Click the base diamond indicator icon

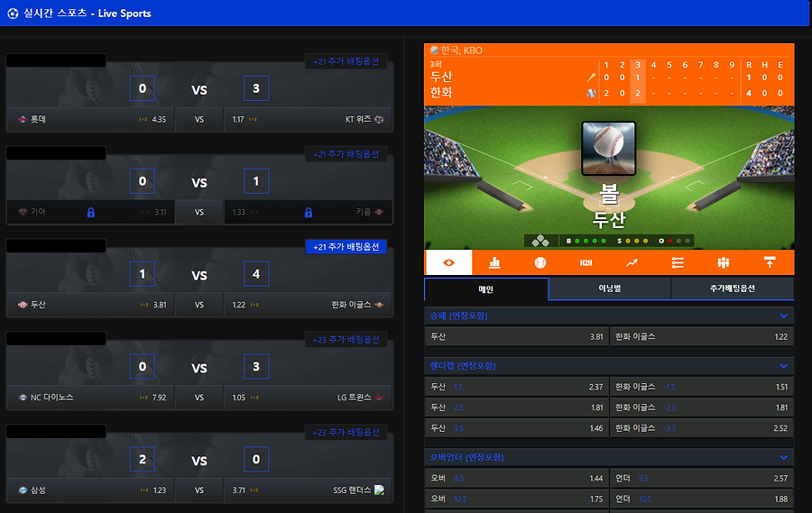click(540, 241)
